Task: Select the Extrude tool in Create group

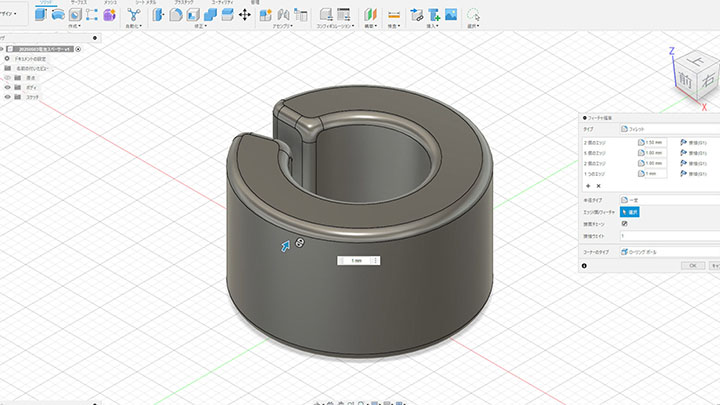Action: pos(41,15)
